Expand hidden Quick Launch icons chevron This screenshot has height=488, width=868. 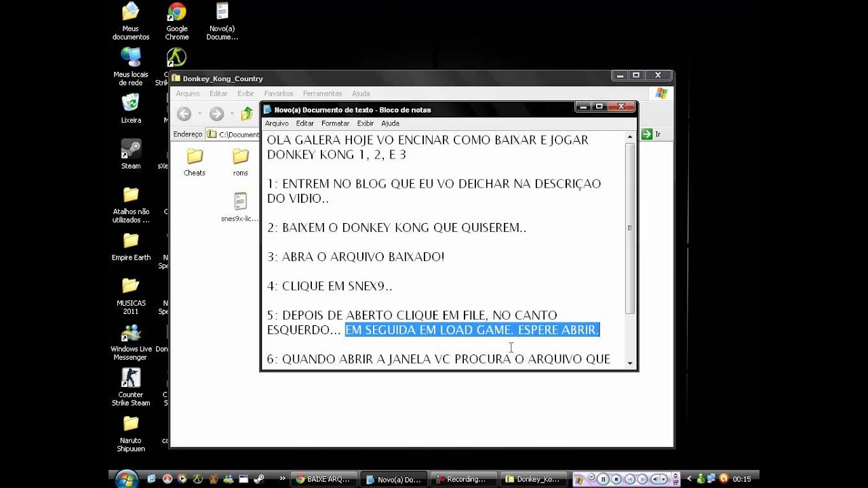[x=282, y=479]
